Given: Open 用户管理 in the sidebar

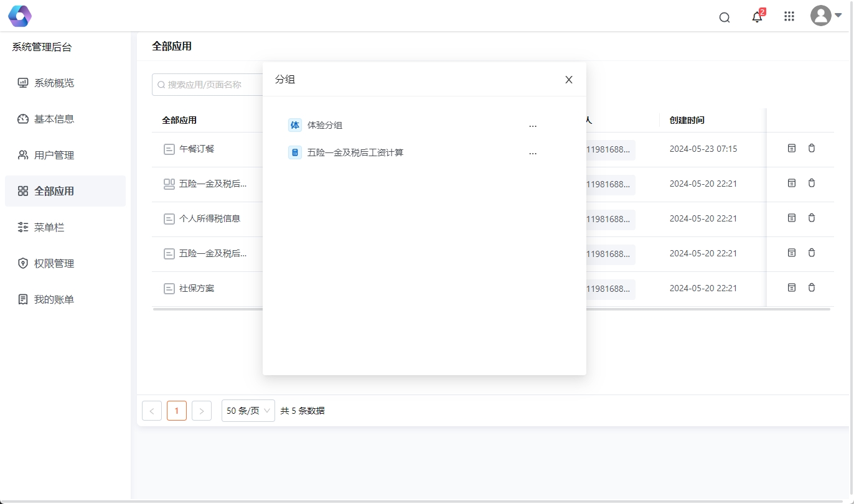Looking at the screenshot, I should tap(54, 155).
